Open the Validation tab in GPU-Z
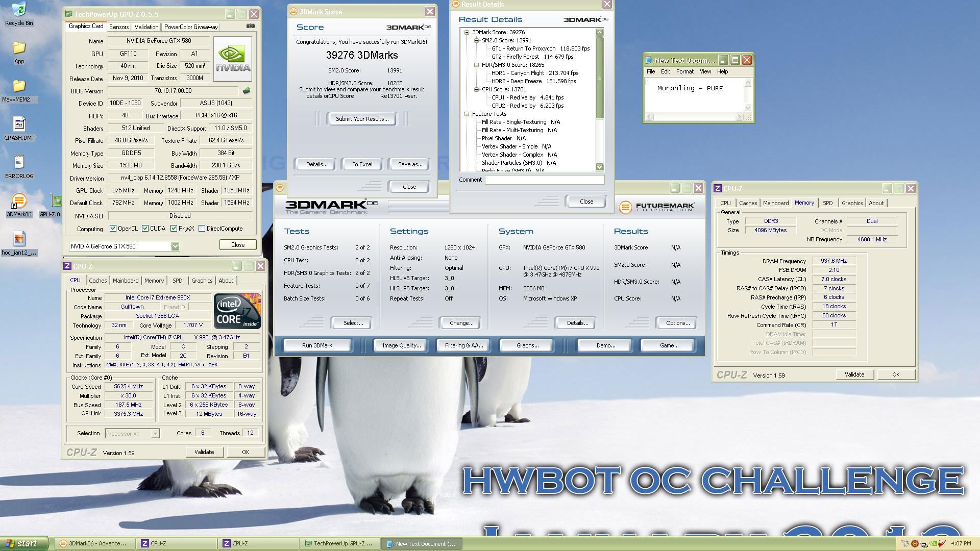This screenshot has height=551, width=980. point(146,27)
